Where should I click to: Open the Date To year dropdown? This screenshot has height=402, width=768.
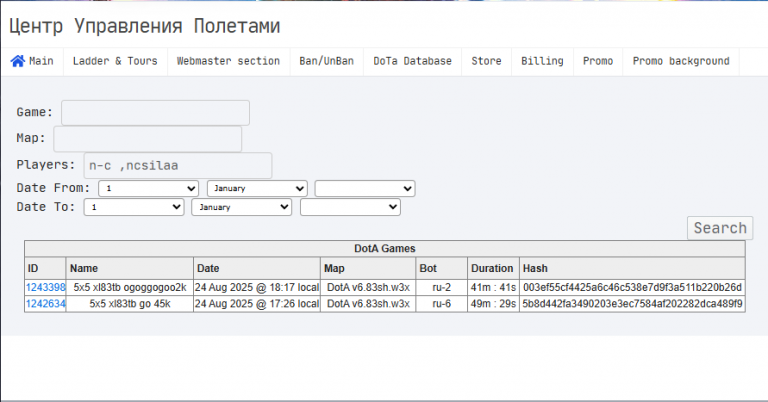coord(350,207)
